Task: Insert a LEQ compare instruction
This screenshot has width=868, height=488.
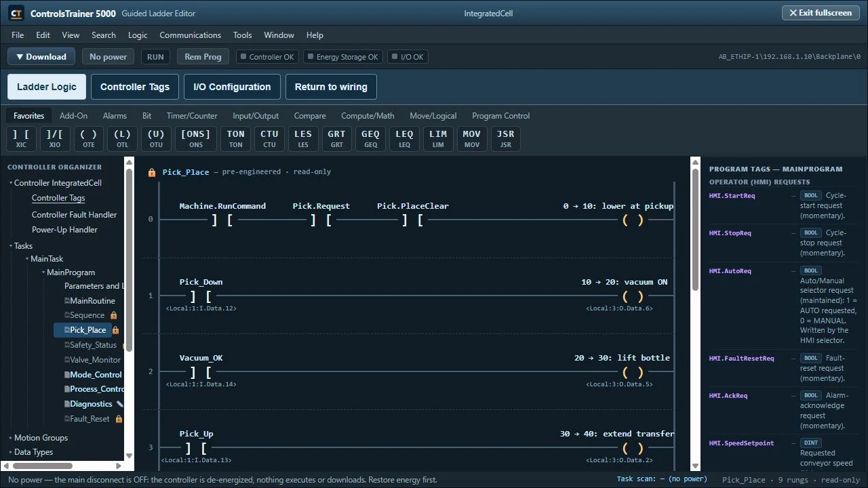Action: pyautogui.click(x=405, y=138)
